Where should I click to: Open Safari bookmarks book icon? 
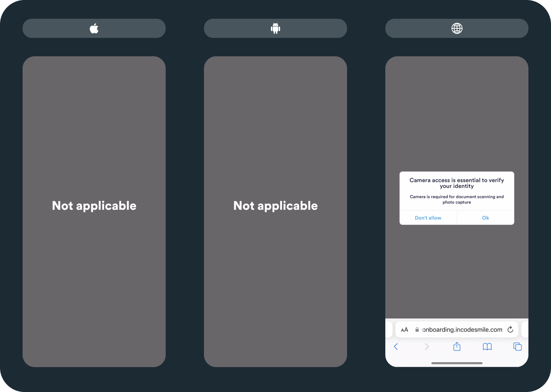tap(487, 347)
